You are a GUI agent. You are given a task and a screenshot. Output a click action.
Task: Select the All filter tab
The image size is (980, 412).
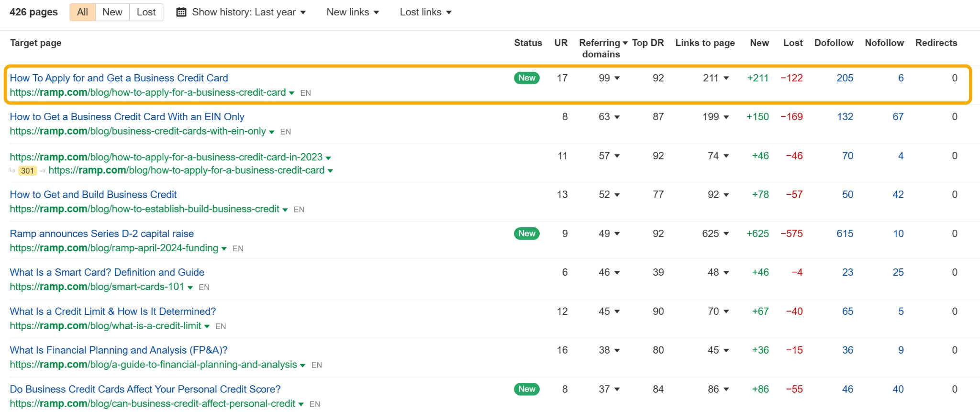(x=82, y=12)
